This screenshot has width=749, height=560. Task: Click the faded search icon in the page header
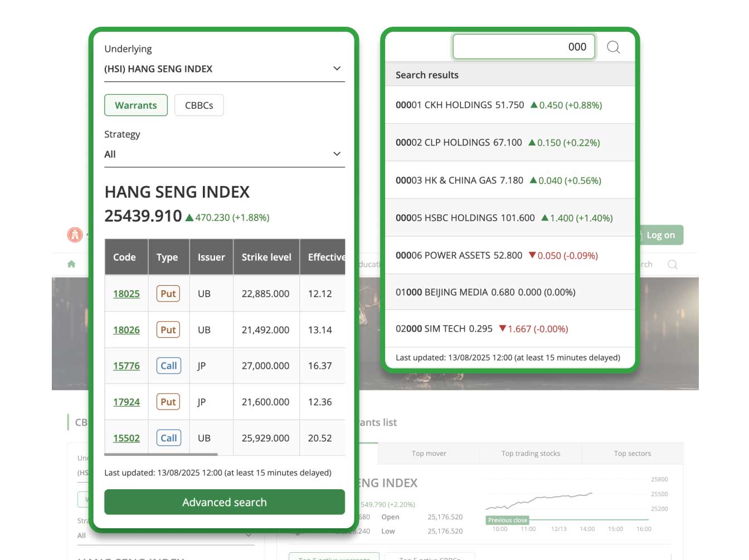[x=673, y=264]
